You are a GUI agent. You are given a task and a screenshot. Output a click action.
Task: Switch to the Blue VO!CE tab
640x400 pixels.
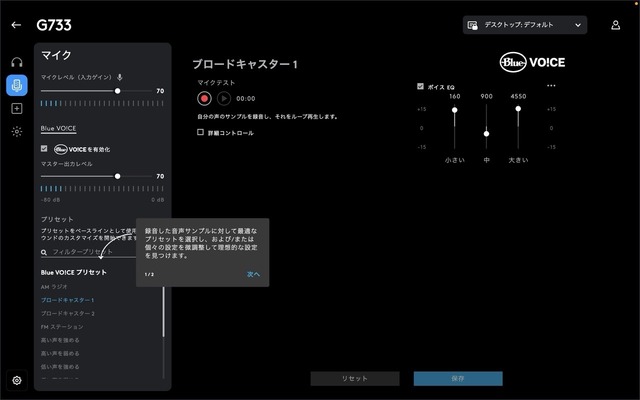(58, 128)
